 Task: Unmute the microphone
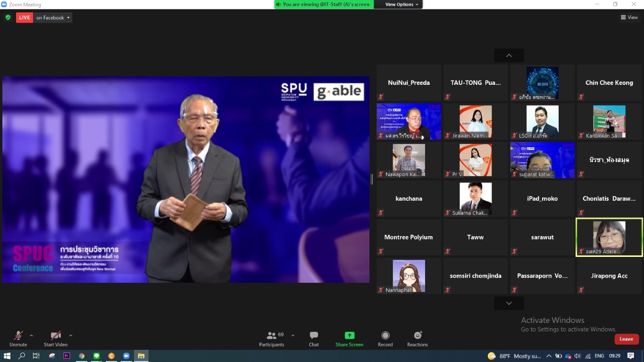click(x=18, y=339)
